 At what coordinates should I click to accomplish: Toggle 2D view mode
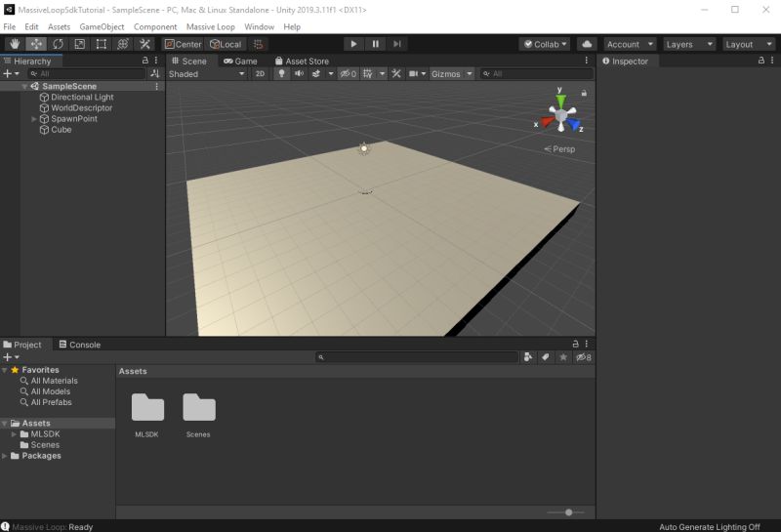coord(260,74)
